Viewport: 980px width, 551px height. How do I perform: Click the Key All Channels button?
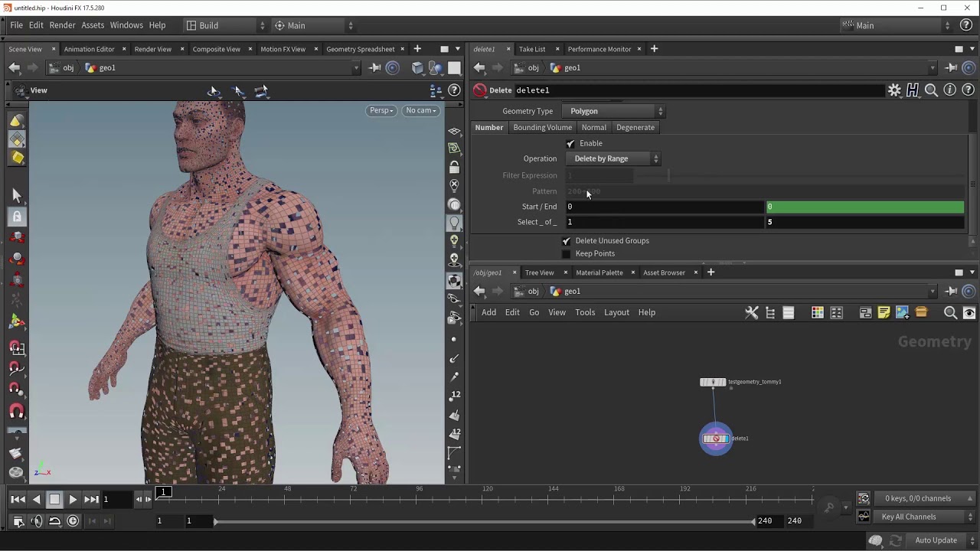[908, 517]
